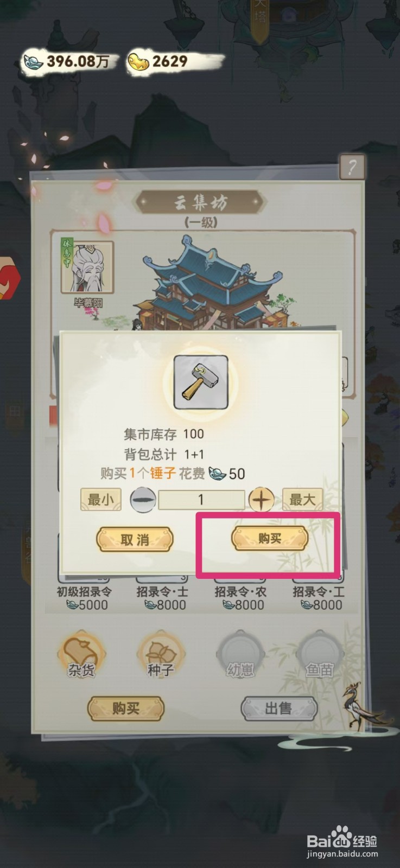Select the 种子 seeds category icon
The image size is (400, 868).
pos(161,654)
